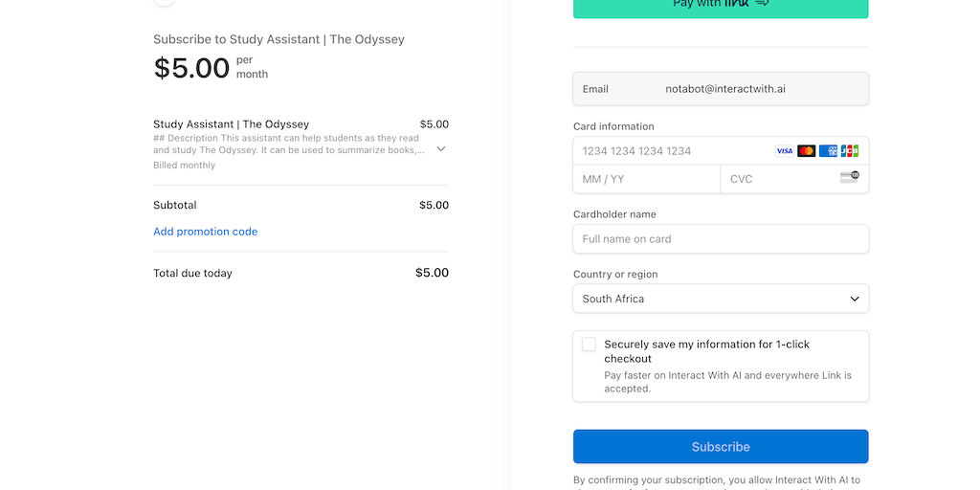Select the Full name on card field
The width and height of the screenshot is (980, 490).
click(721, 239)
